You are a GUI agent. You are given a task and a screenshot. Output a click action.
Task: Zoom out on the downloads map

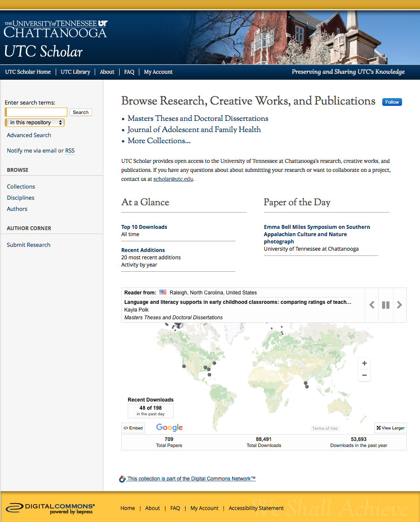click(364, 375)
